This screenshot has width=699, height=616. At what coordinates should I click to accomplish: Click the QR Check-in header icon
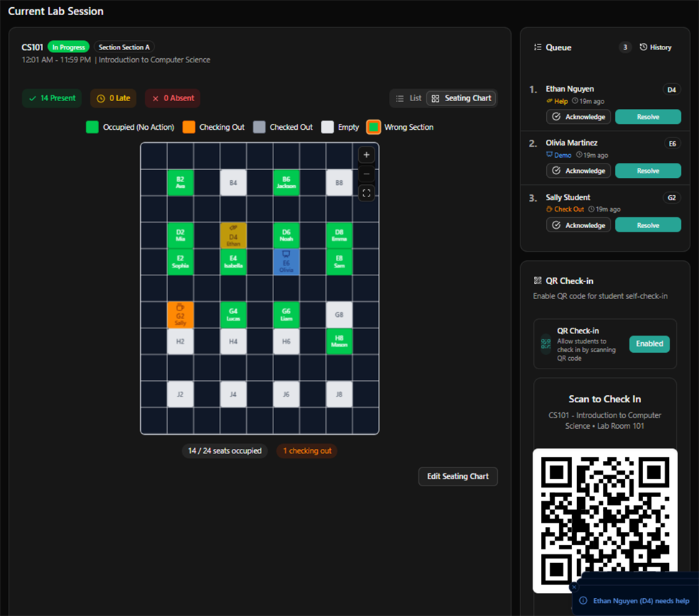pyautogui.click(x=538, y=280)
